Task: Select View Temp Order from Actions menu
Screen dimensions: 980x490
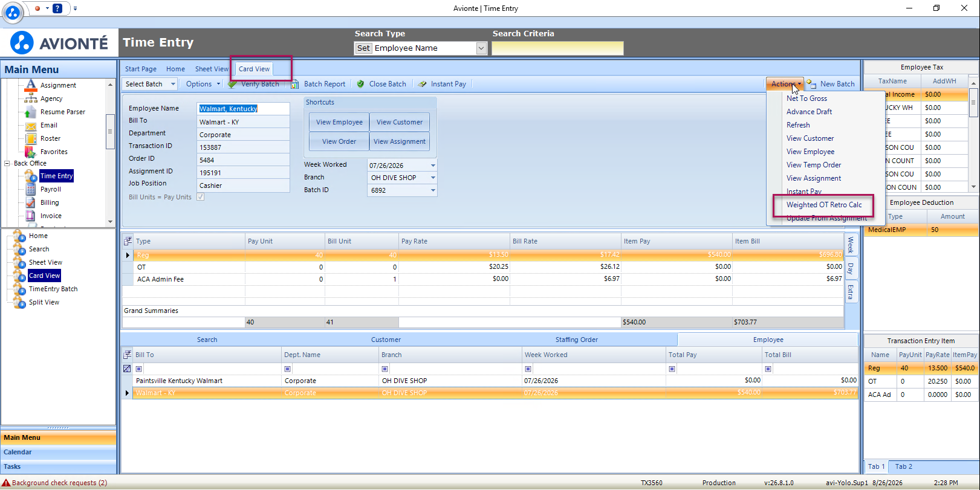Action: 814,165
